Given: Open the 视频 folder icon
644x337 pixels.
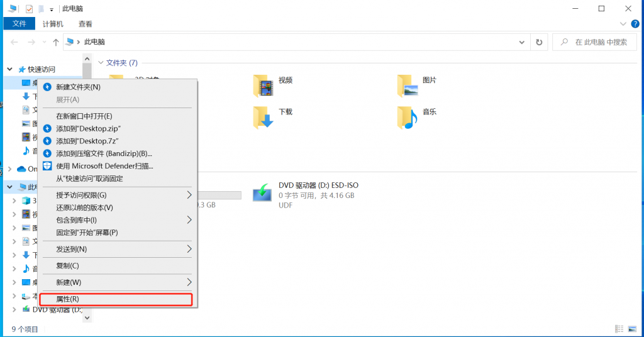Looking at the screenshot, I should click(263, 86).
